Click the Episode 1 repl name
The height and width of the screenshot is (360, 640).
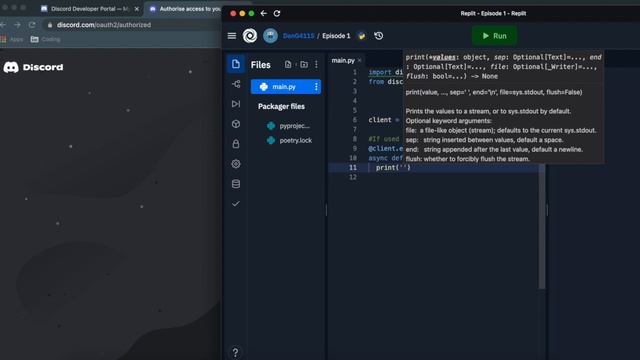[x=336, y=36]
